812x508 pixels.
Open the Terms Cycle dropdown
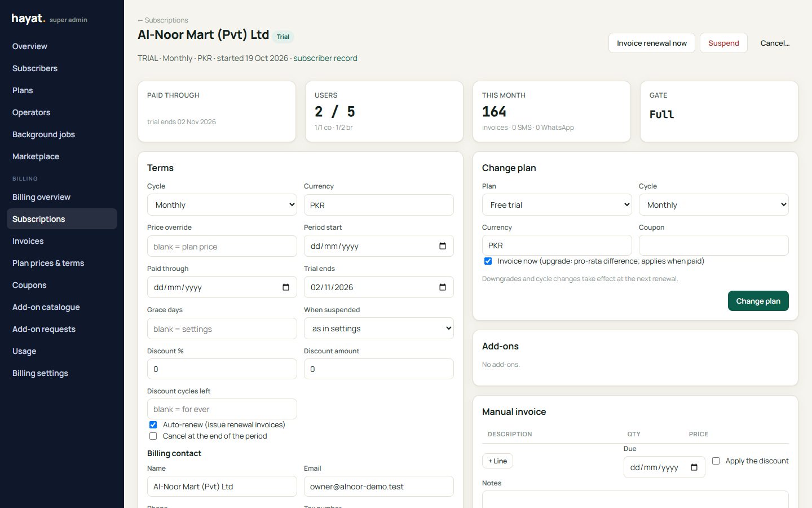[x=222, y=205]
